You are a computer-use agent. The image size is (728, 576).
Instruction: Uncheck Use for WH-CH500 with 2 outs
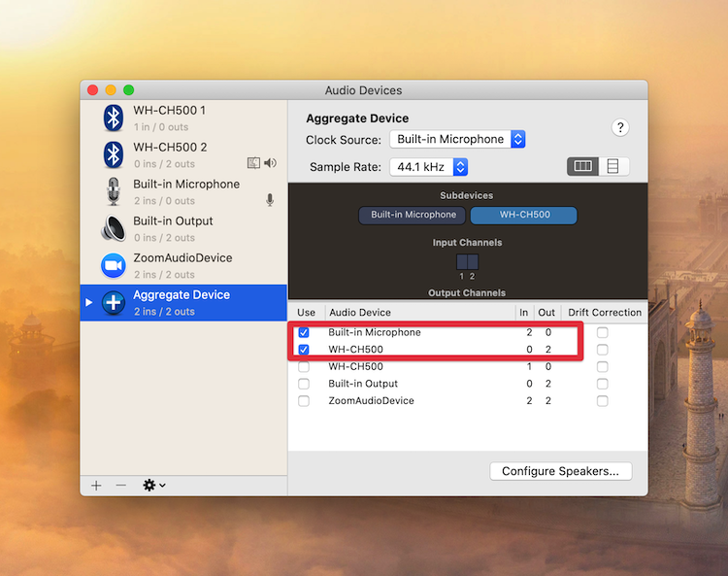(304, 350)
